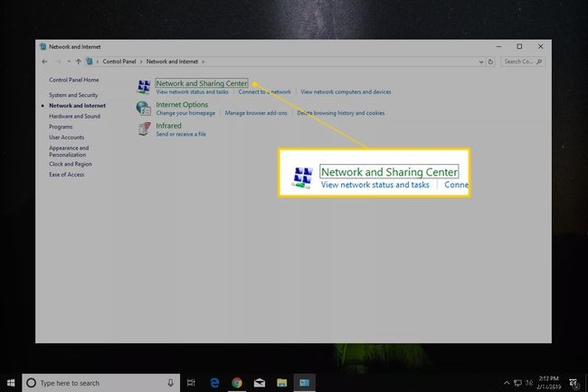Screen dimensions: 588x392
Task: Minimize the Network and Internet window
Action: [498, 46]
